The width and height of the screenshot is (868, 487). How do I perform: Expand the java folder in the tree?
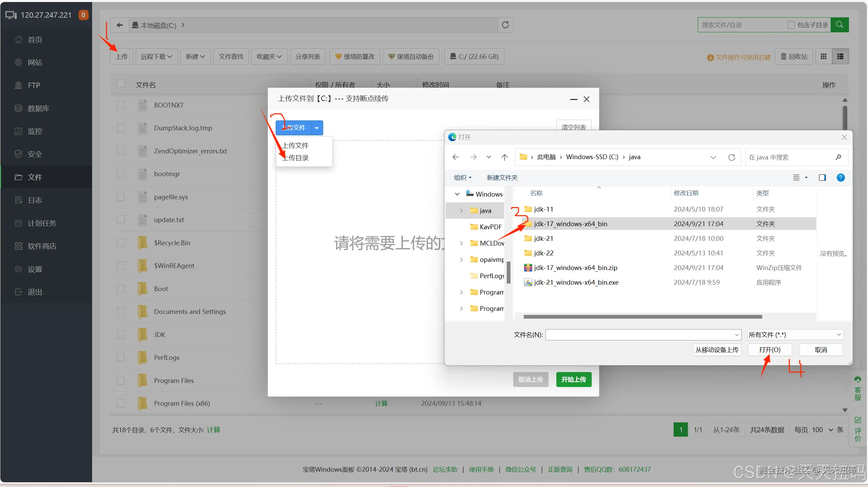tap(461, 211)
